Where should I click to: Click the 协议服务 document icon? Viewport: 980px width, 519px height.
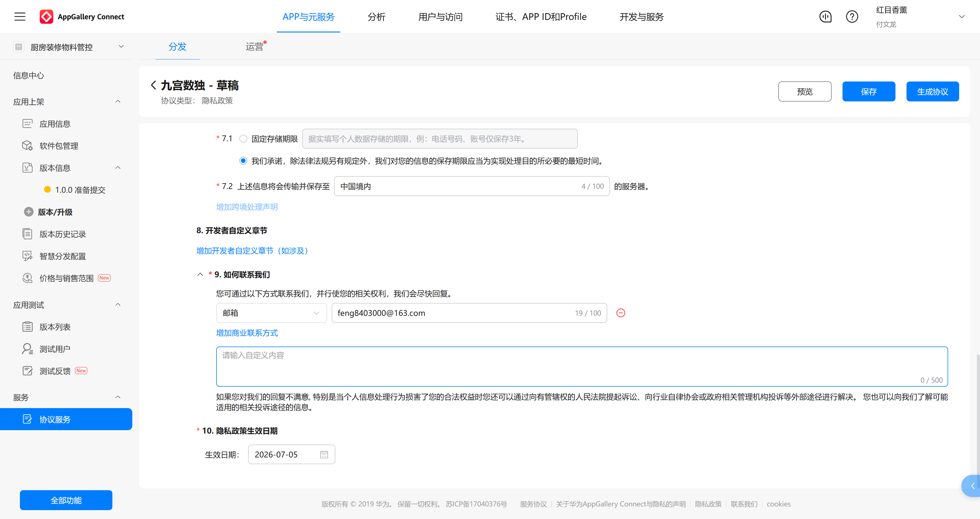point(27,419)
